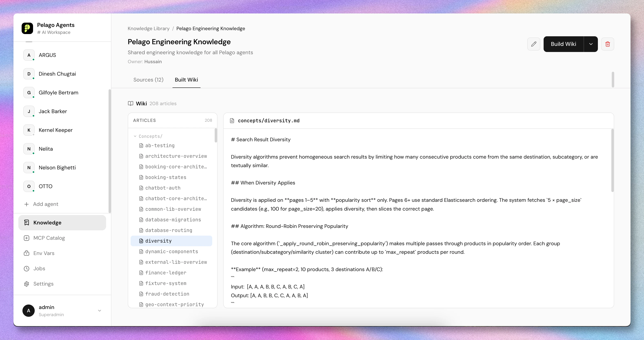The width and height of the screenshot is (644, 340).
Task: Open the geo-context-priority article
Action: [x=171, y=304]
